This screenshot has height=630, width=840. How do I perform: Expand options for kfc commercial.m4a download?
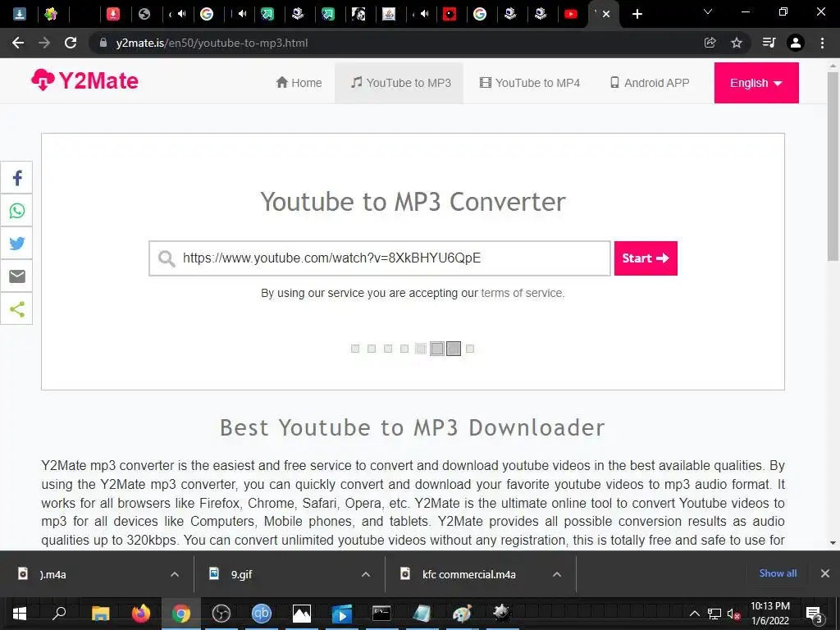pos(557,574)
